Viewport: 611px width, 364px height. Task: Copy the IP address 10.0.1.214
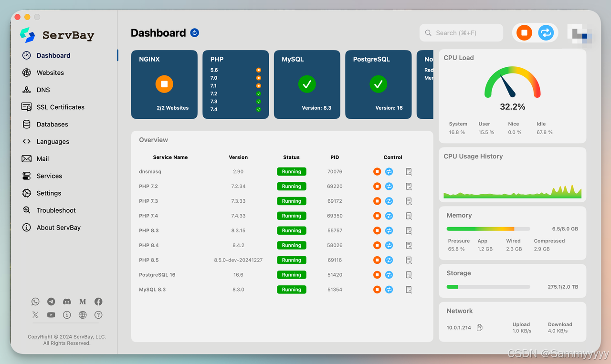(480, 328)
